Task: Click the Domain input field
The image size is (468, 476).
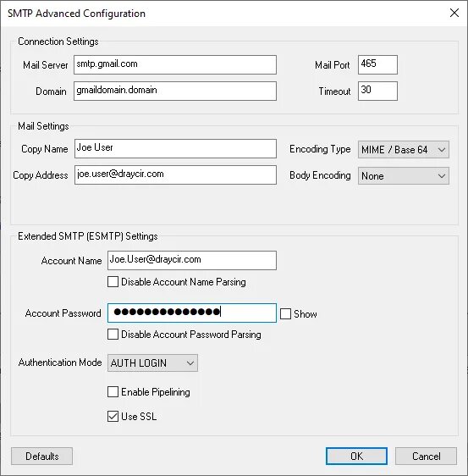Action: (x=175, y=91)
